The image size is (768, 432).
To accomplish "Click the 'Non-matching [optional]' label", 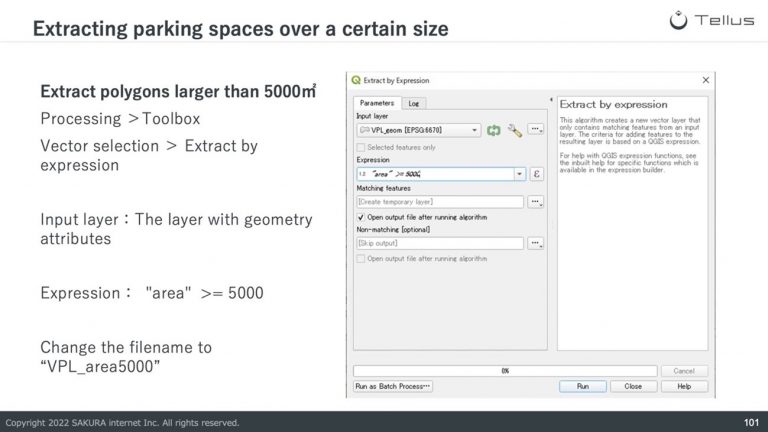I will (x=393, y=229).
